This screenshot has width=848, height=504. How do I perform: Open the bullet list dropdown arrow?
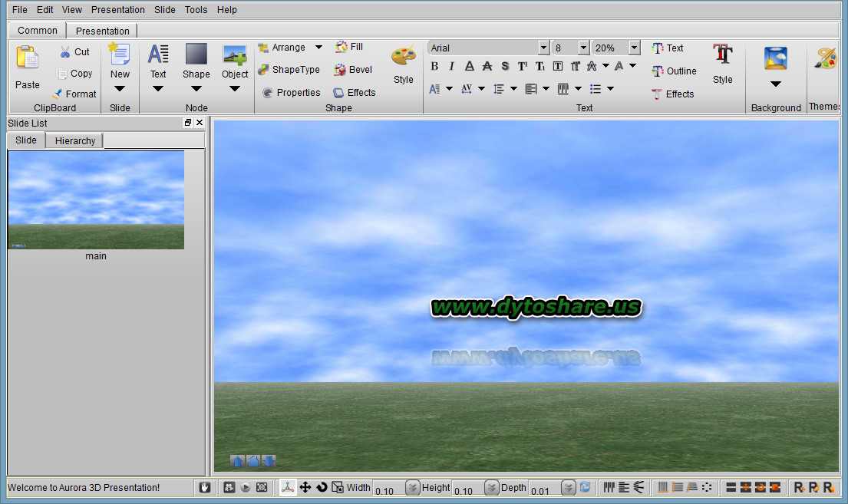(x=611, y=89)
